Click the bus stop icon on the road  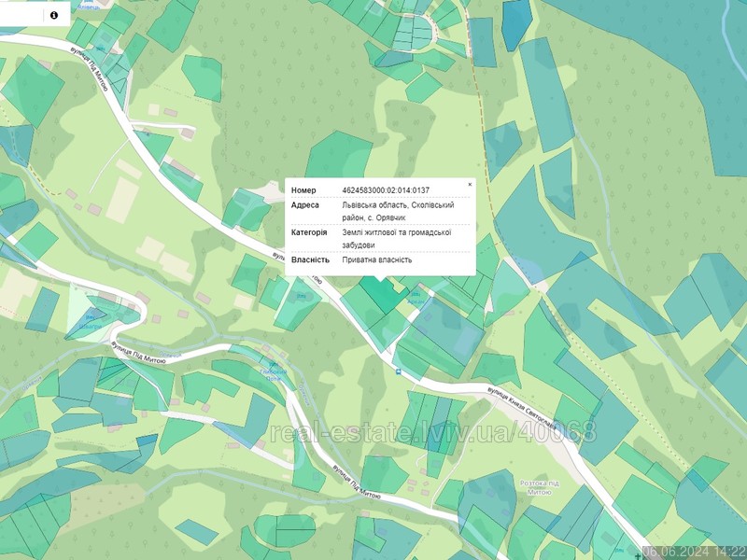tap(399, 371)
